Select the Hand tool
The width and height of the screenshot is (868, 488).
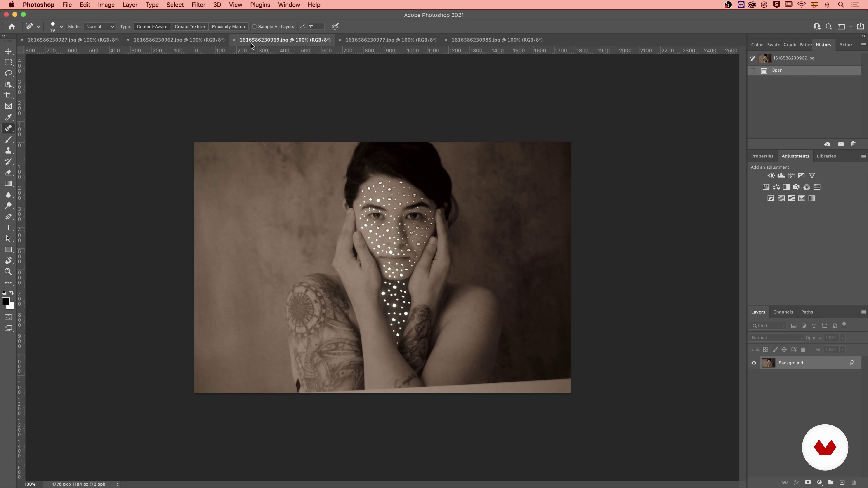pos(8,261)
